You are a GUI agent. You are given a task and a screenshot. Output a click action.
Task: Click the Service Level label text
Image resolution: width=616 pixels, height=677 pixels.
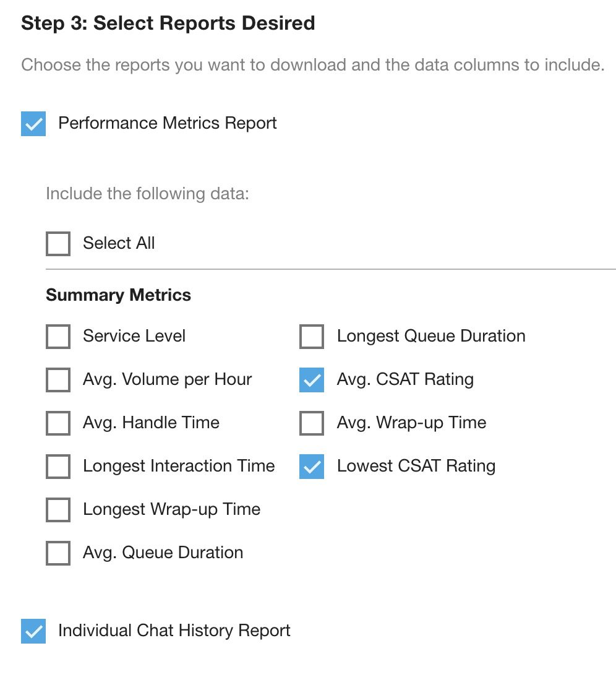point(134,336)
